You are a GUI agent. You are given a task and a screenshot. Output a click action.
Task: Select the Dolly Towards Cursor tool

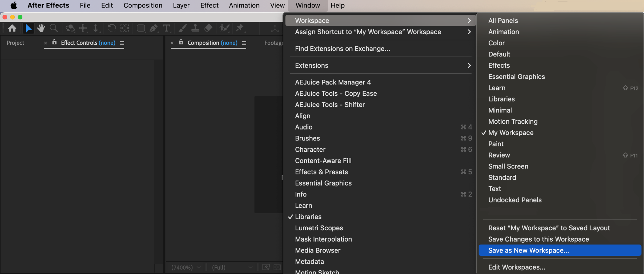pyautogui.click(x=96, y=28)
